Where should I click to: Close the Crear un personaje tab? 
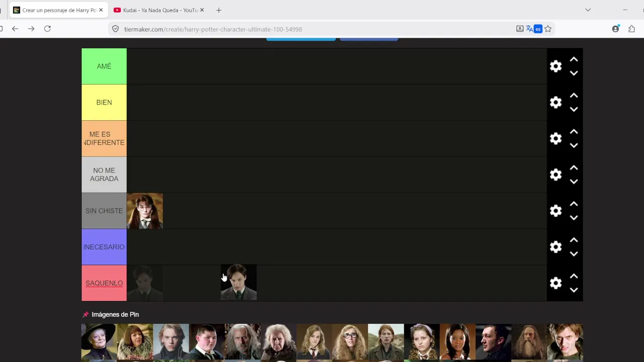(101, 10)
